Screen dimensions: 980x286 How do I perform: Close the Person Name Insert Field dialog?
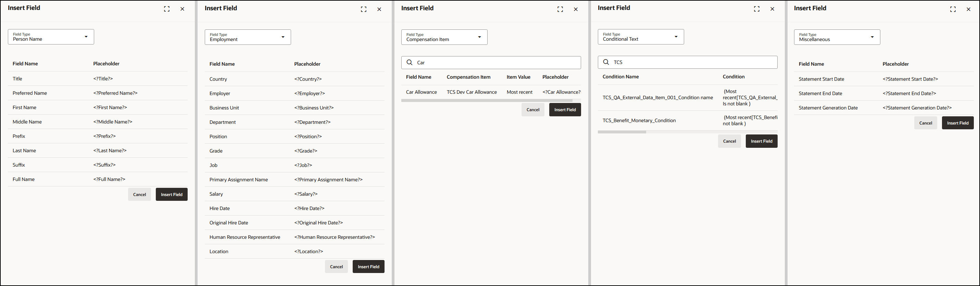pos(182,9)
